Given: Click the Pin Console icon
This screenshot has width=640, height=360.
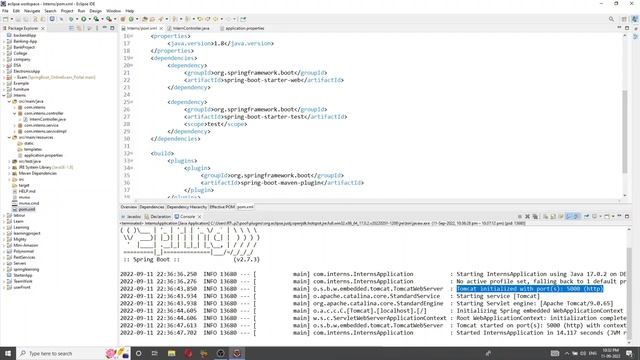Looking at the screenshot, I should [586, 217].
